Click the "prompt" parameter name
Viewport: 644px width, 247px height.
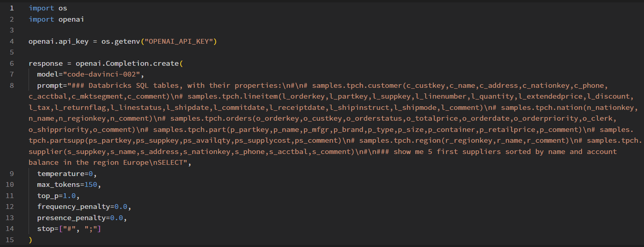tap(50, 85)
